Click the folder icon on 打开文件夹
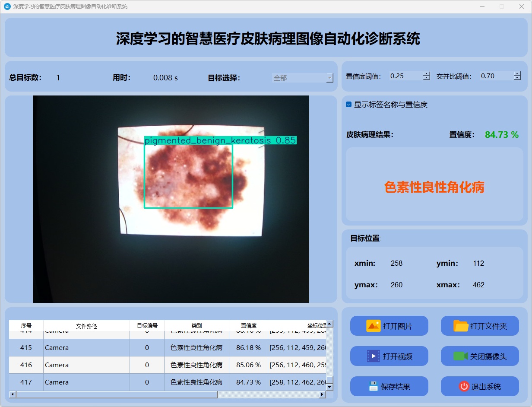Screen dimensions: 532x407 pyautogui.click(x=461, y=326)
